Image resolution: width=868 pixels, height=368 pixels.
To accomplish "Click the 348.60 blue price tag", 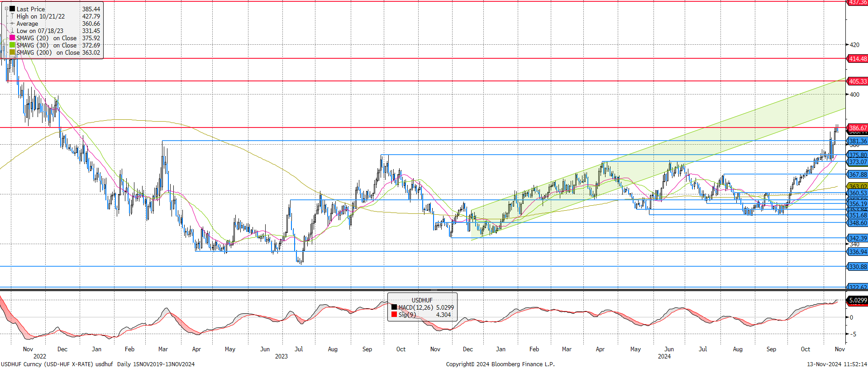I will pyautogui.click(x=858, y=223).
